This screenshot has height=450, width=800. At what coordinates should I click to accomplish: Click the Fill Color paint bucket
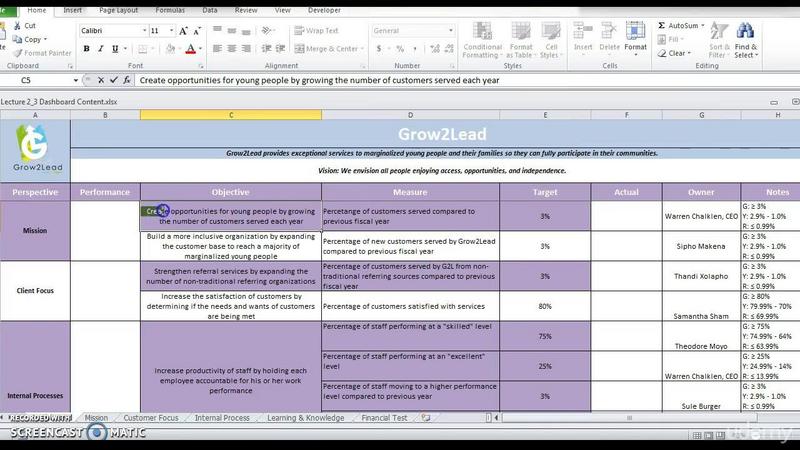click(x=170, y=49)
